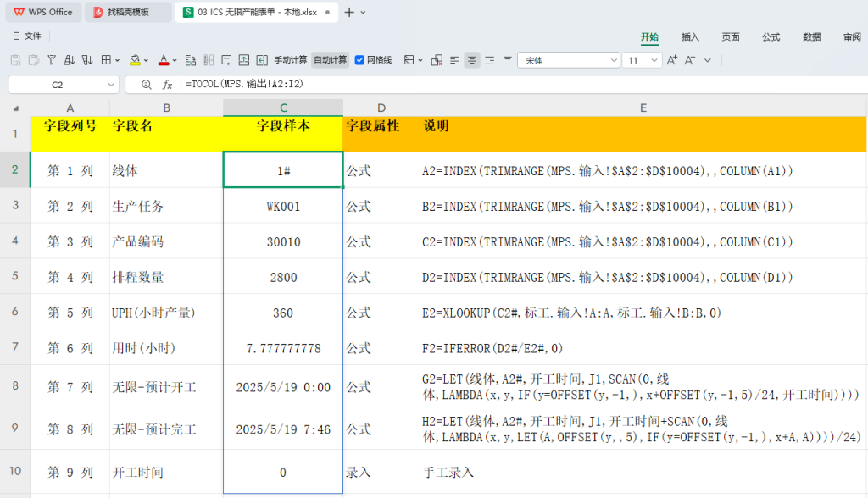Switch to the 页面 ribbon tab
The height and width of the screenshot is (498, 868).
point(730,37)
